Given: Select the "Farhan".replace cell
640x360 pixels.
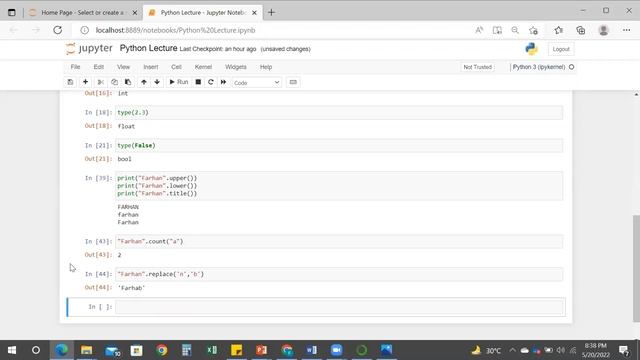Looking at the screenshot, I should 339,274.
